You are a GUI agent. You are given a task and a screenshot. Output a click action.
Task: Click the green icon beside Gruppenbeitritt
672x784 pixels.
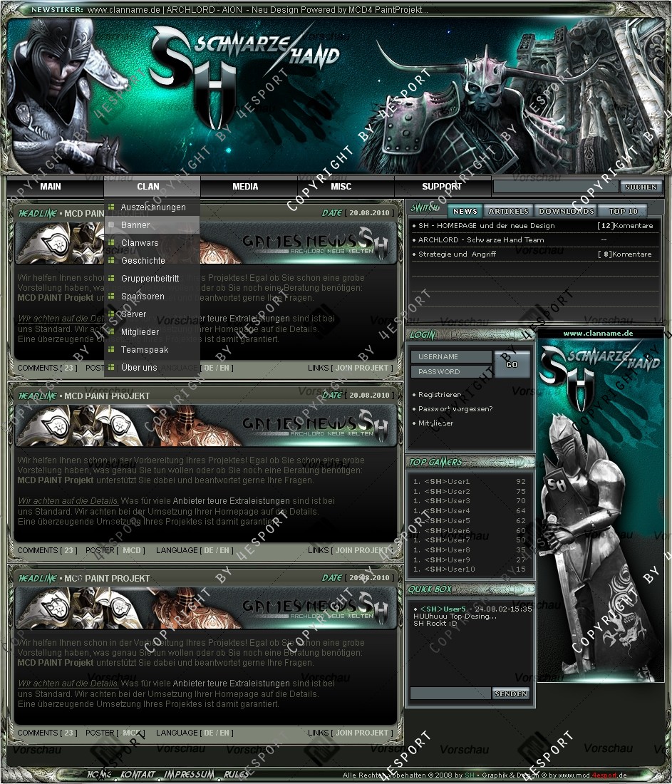(x=111, y=279)
